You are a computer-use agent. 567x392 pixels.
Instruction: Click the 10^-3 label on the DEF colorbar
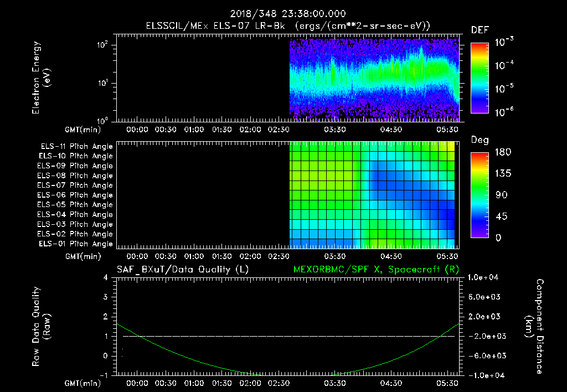(504, 42)
